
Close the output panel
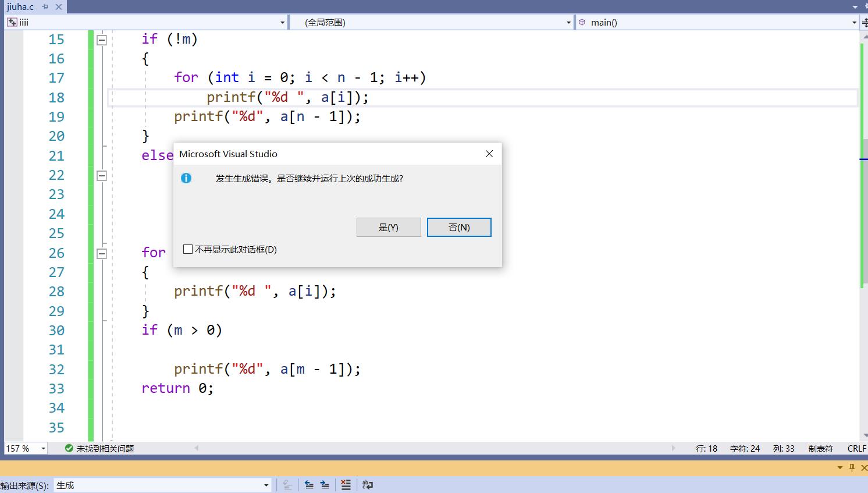pos(864,467)
